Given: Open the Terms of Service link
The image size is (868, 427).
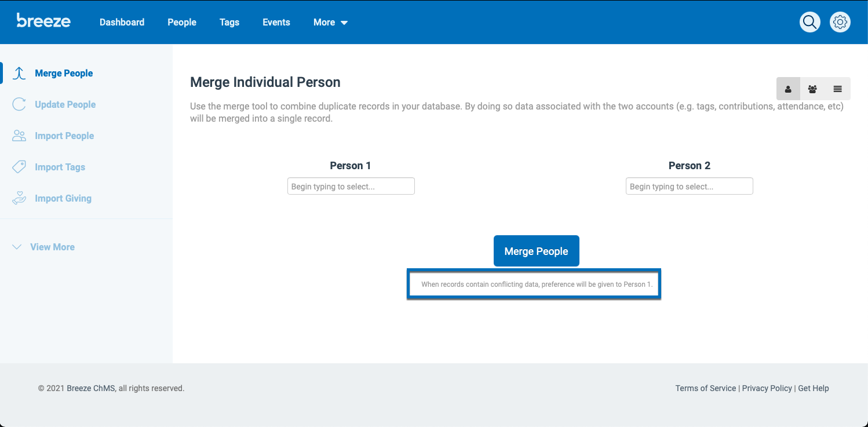Looking at the screenshot, I should click(705, 389).
